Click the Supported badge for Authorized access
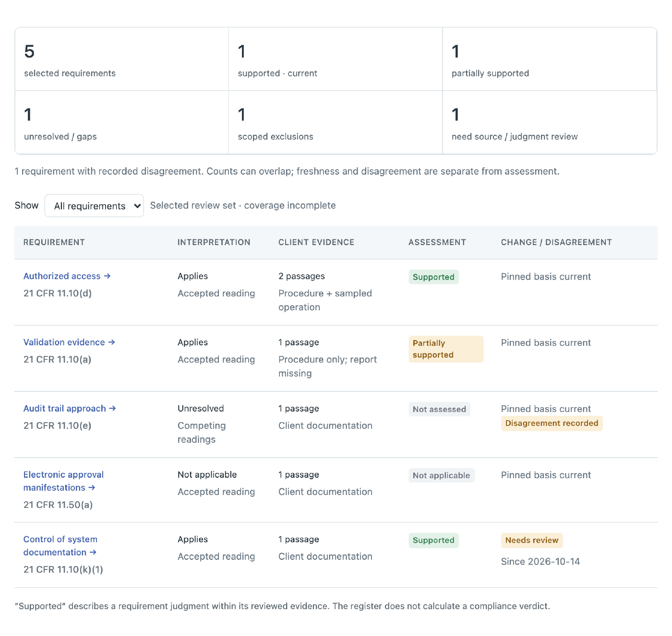The width and height of the screenshot is (672, 636). (433, 277)
